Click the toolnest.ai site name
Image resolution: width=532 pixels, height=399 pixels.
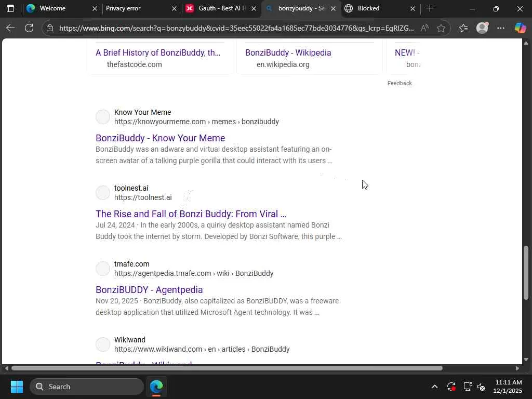pyautogui.click(x=131, y=188)
